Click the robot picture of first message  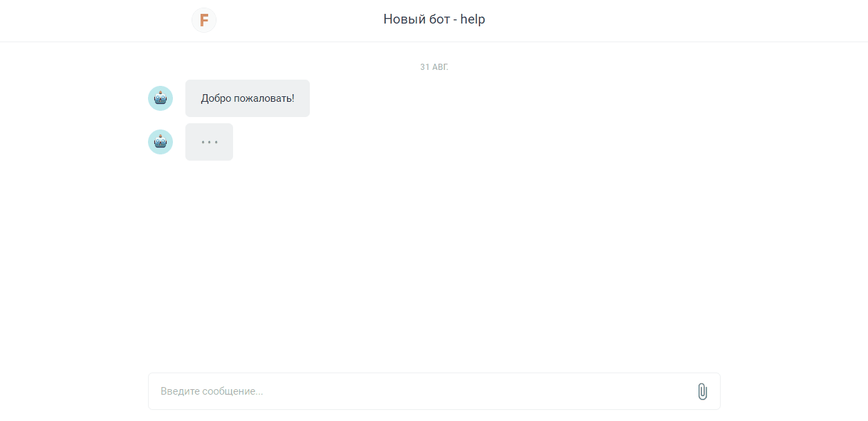(x=160, y=98)
